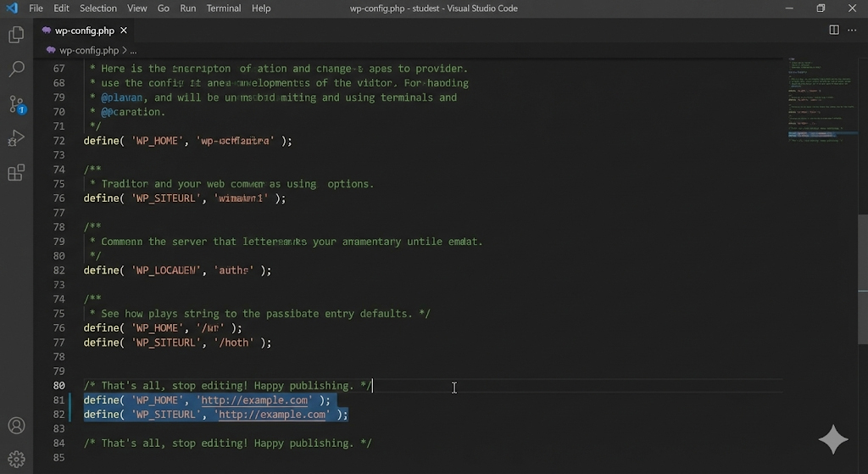Open the Accounts menu icon

[x=17, y=426]
